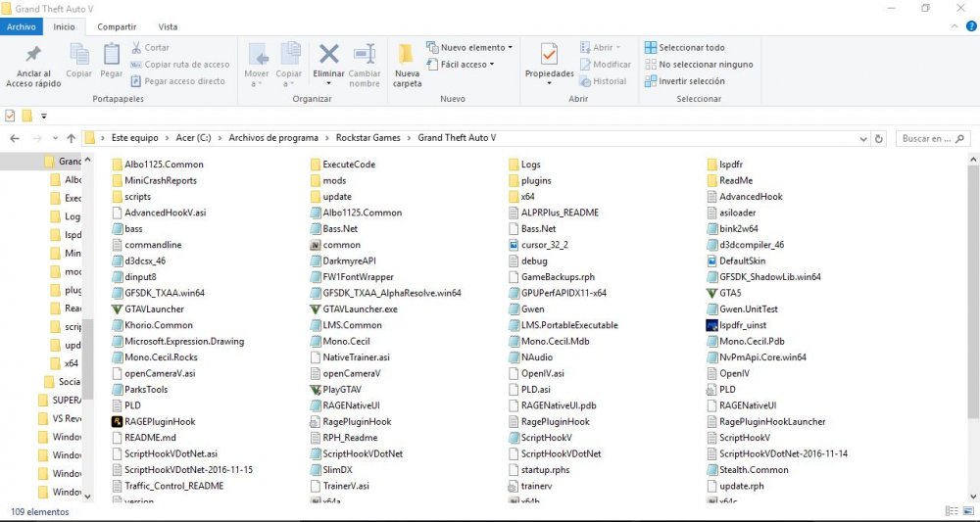The width and height of the screenshot is (980, 522).
Task: Click the refresh button
Action: coord(879,139)
